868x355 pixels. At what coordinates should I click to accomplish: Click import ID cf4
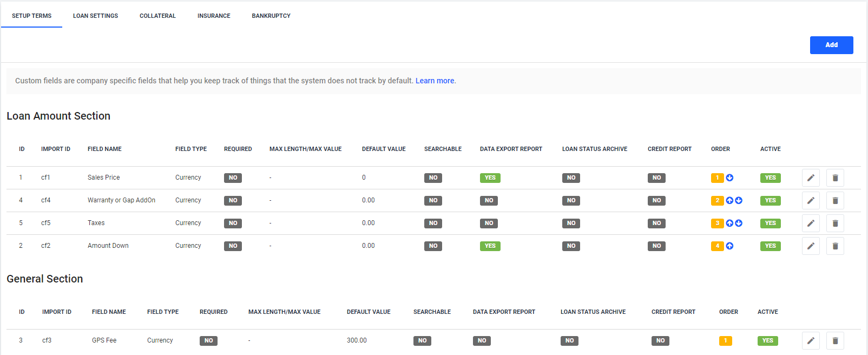coord(45,200)
